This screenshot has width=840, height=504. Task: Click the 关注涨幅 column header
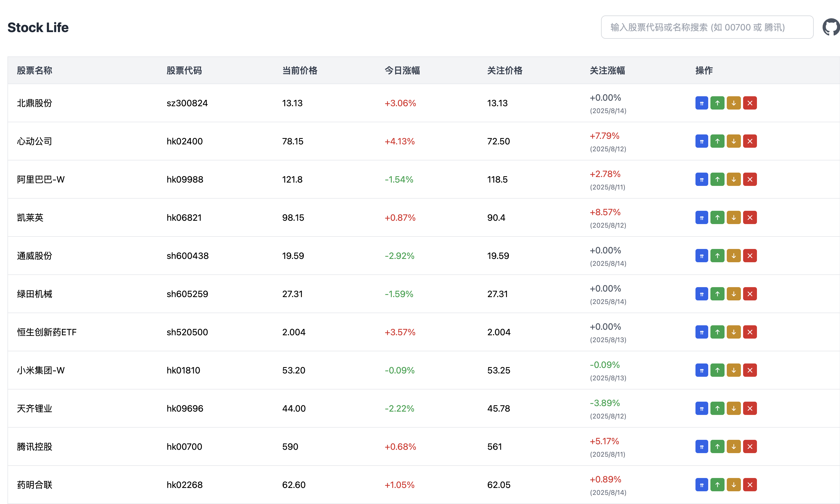coord(607,70)
